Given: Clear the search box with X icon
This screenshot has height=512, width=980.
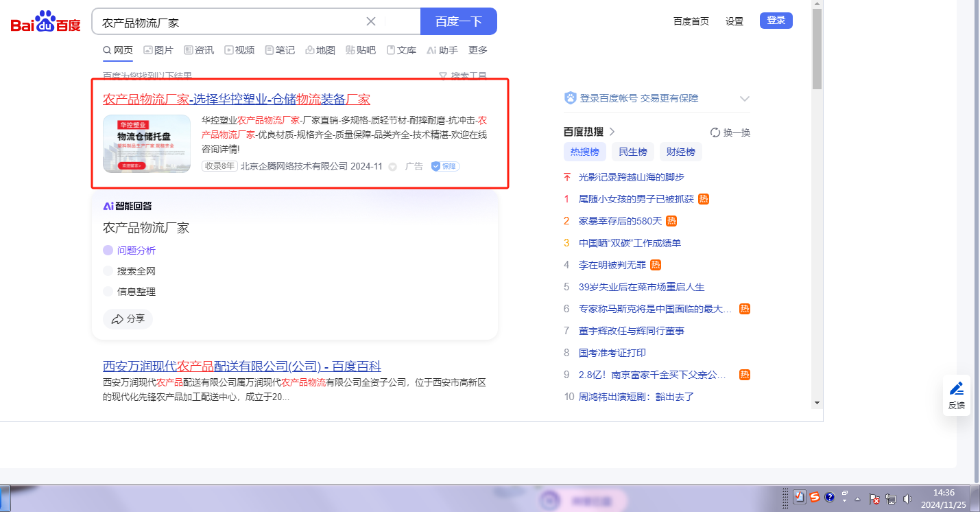Looking at the screenshot, I should click(371, 21).
